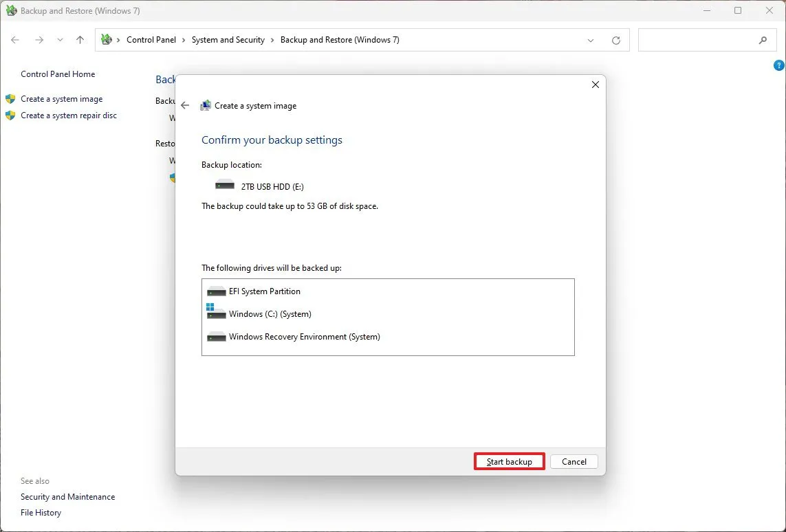Open Create a system repair disc
Screen dimensions: 786x532
(68, 115)
